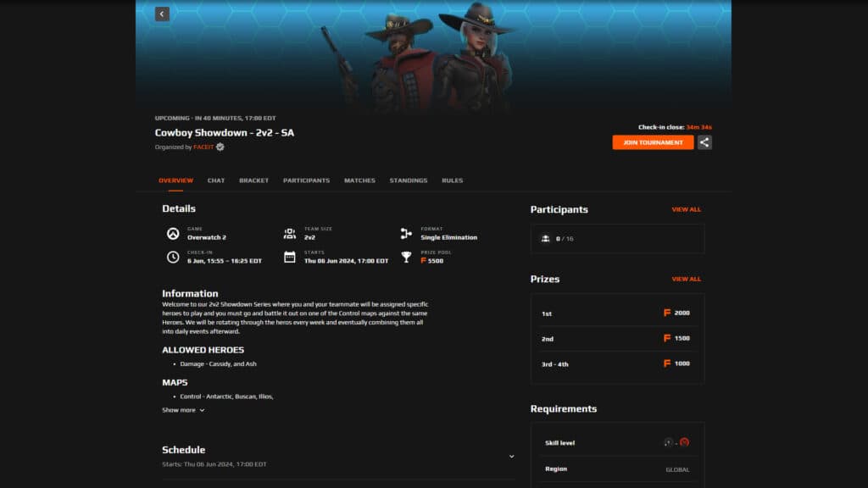Expand the Show more section under Maps
The image size is (868, 488).
(181, 409)
